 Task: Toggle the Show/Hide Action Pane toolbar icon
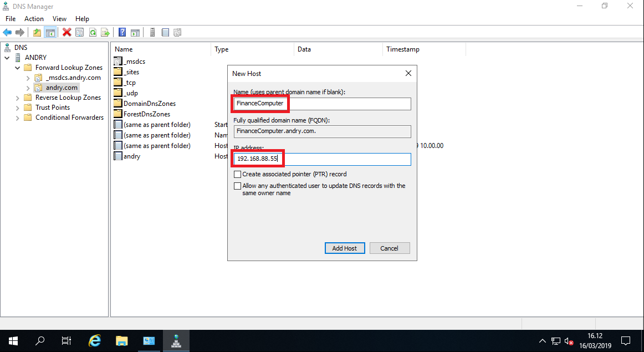(x=135, y=32)
